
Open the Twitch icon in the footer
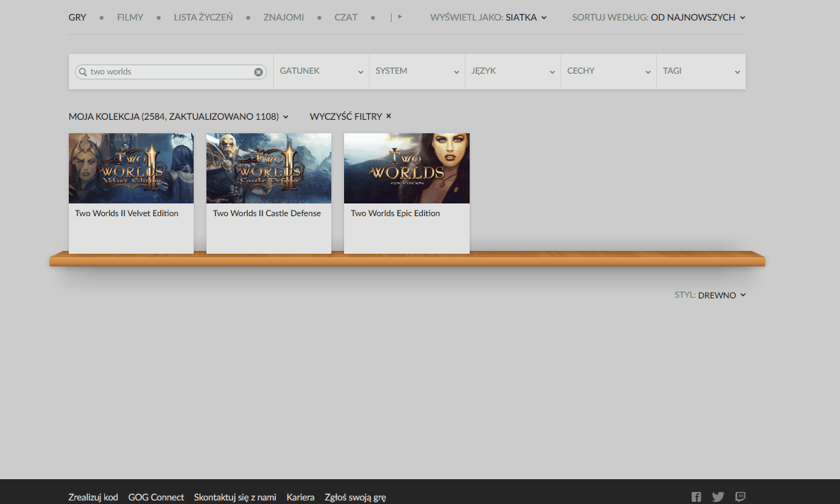[741, 497]
